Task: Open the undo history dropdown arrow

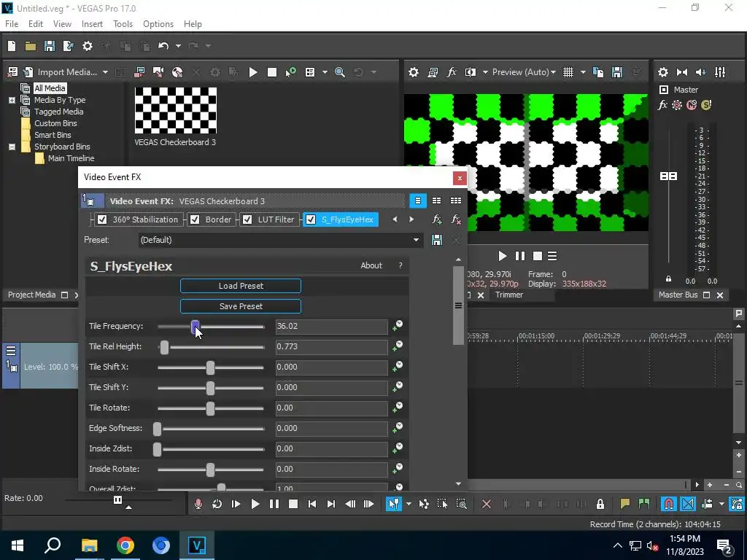Action: [x=178, y=46]
